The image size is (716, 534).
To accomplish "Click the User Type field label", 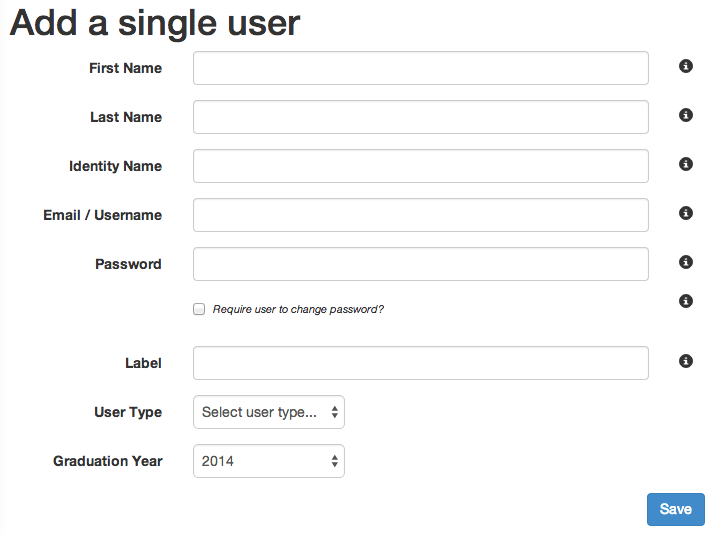I will (128, 412).
